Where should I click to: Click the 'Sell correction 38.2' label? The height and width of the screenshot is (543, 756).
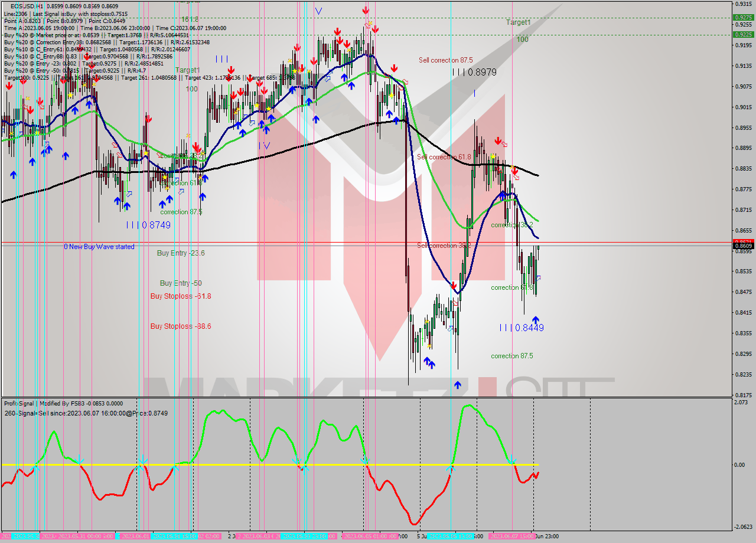coord(444,246)
